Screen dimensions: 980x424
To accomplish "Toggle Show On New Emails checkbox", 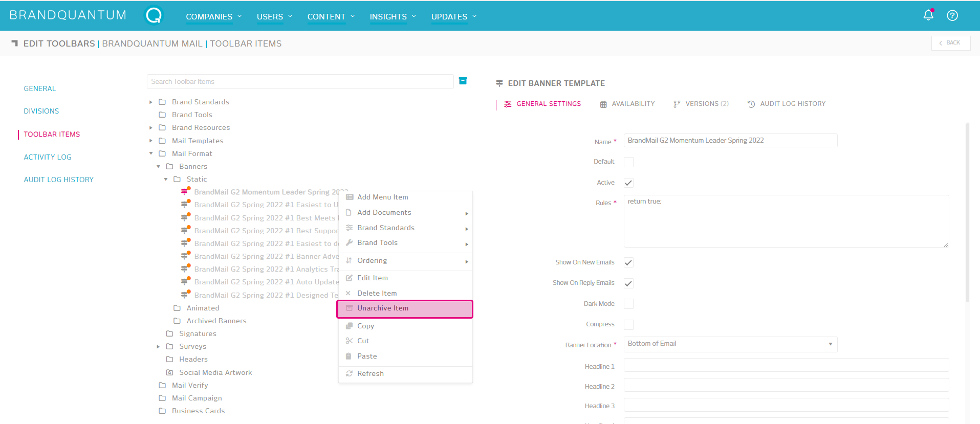I will pos(628,262).
